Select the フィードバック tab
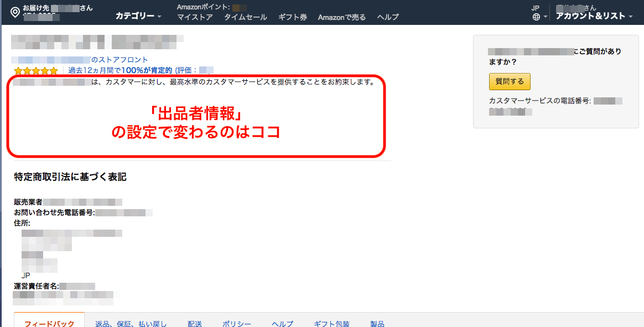644x327 pixels. tap(49, 323)
